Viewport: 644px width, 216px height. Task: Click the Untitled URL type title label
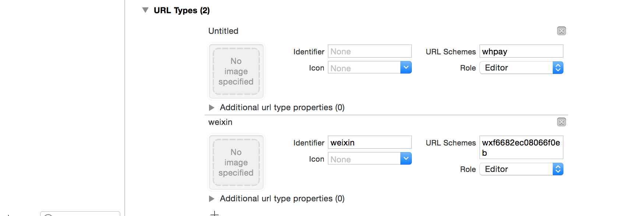point(223,31)
